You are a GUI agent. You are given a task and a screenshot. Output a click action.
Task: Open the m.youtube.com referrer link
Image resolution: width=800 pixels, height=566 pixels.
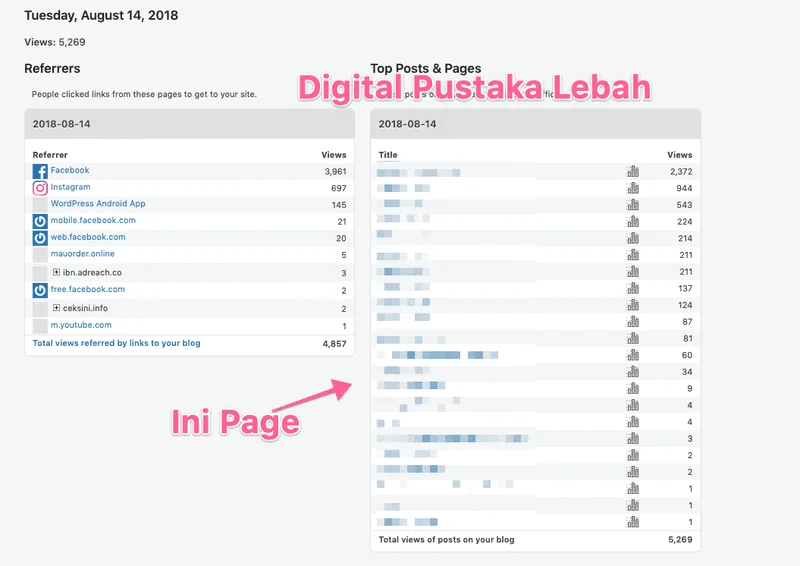coord(81,325)
